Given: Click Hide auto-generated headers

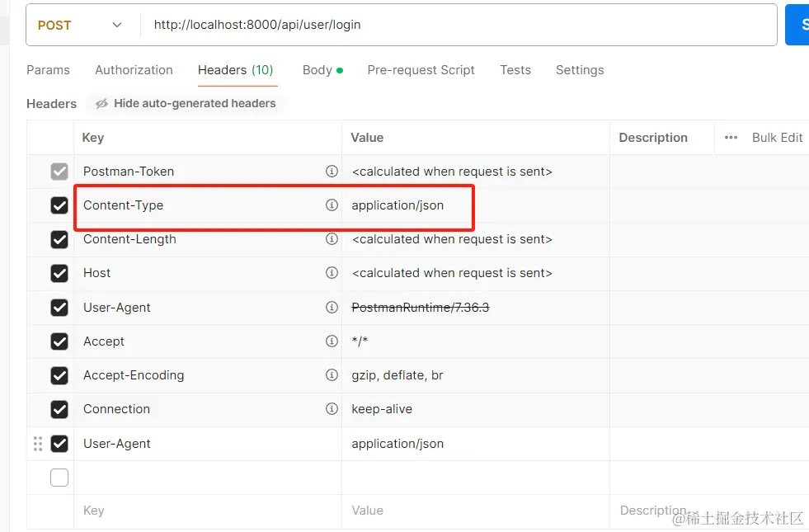Looking at the screenshot, I should tap(186, 104).
